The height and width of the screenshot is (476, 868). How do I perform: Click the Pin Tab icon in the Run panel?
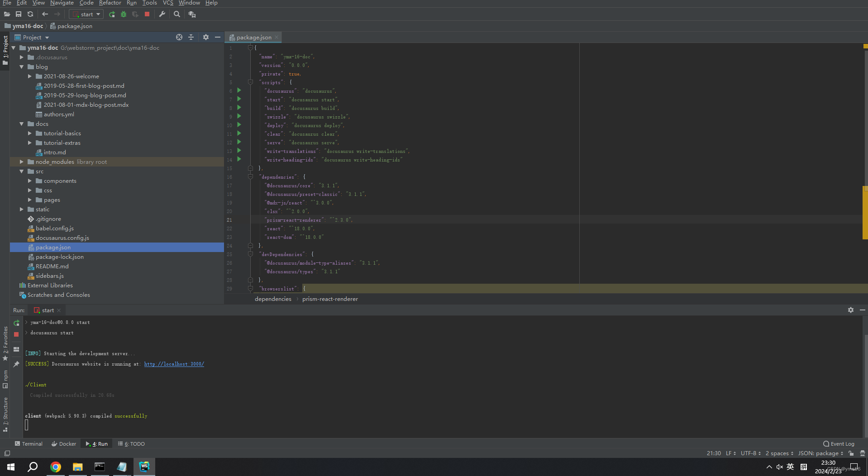click(16, 364)
